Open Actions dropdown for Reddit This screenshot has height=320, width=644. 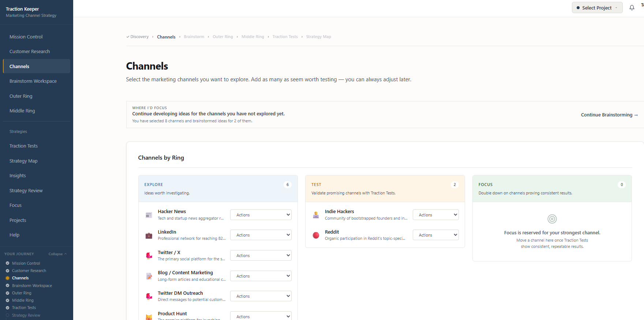[x=436, y=235]
